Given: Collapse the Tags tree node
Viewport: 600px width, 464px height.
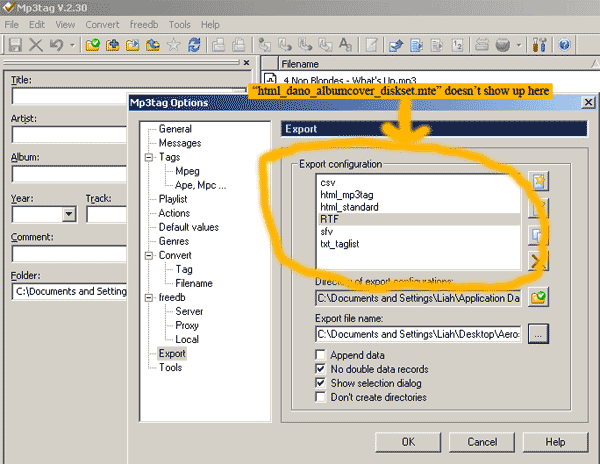Looking at the screenshot, I should pos(149,157).
